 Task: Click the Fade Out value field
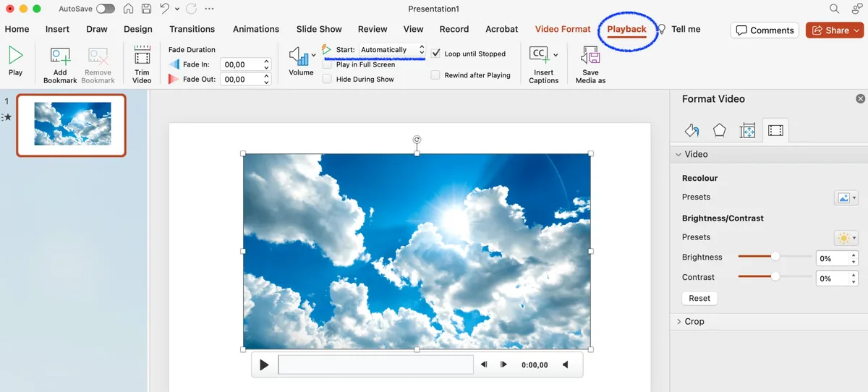tap(241, 80)
